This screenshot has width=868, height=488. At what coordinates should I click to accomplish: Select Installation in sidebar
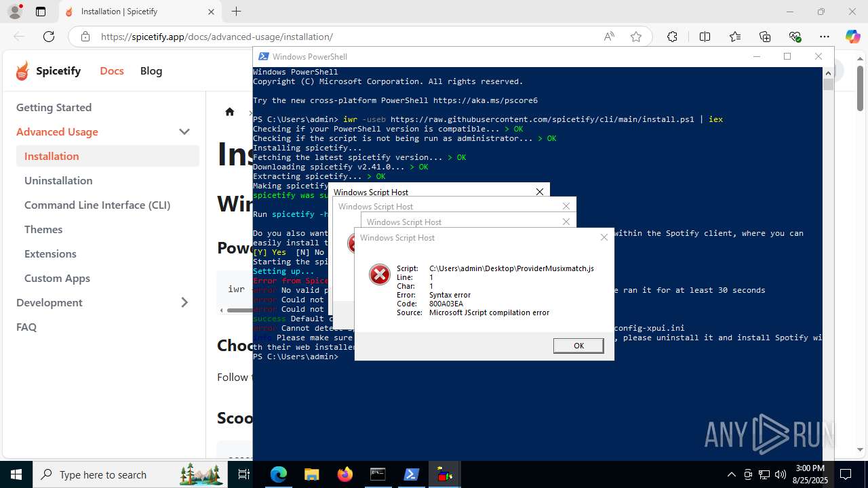click(108, 156)
